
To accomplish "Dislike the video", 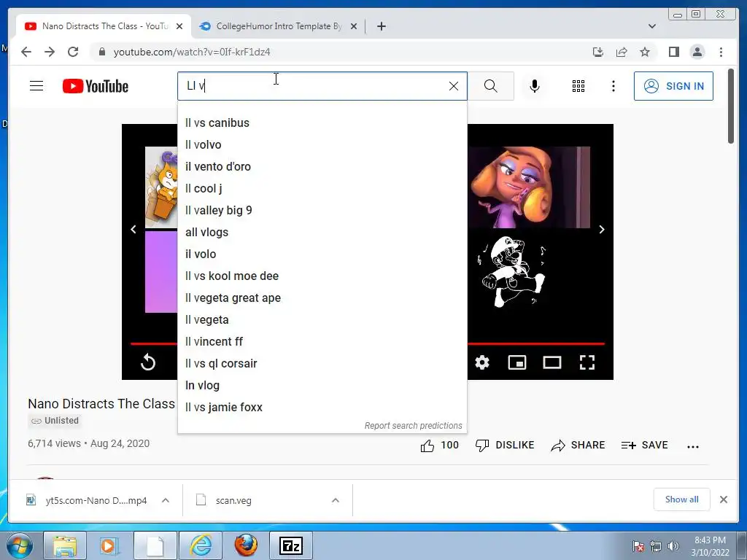I will [505, 446].
